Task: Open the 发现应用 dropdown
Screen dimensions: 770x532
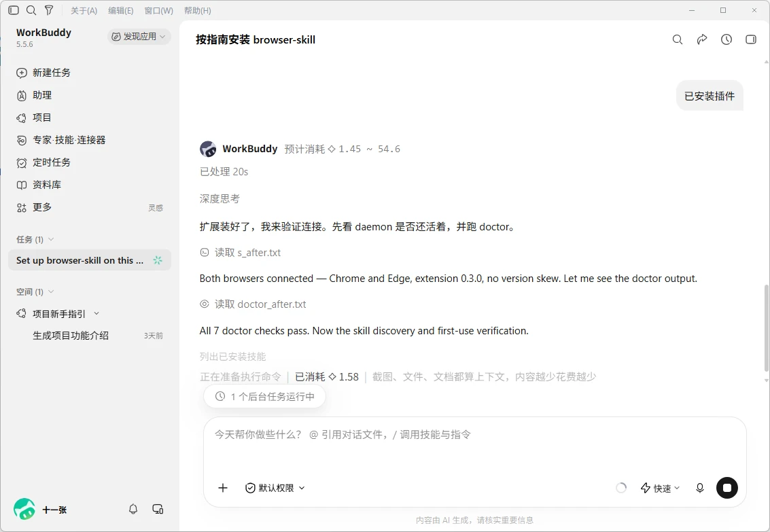Action: [139, 36]
